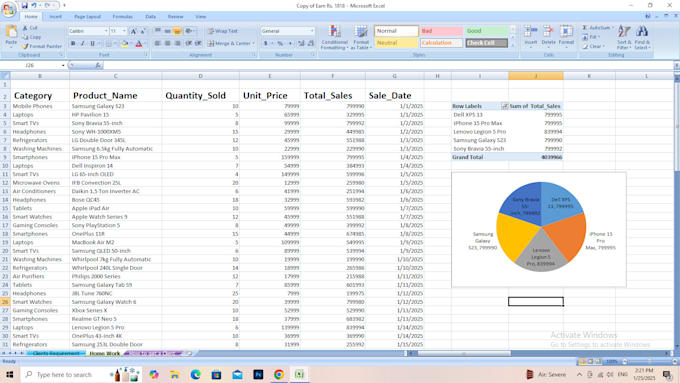Center cell text horizontally

167,43
